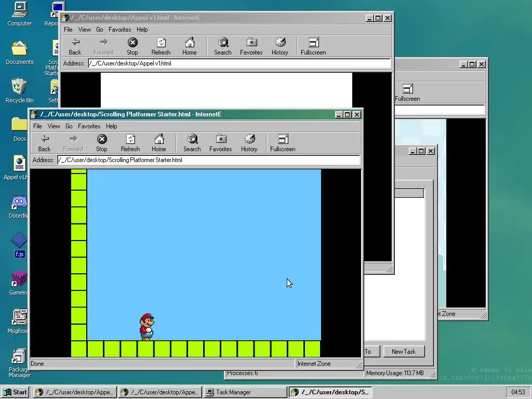Go Home in the Appel v1 window
The height and width of the screenshot is (399, 532).
pos(189,46)
